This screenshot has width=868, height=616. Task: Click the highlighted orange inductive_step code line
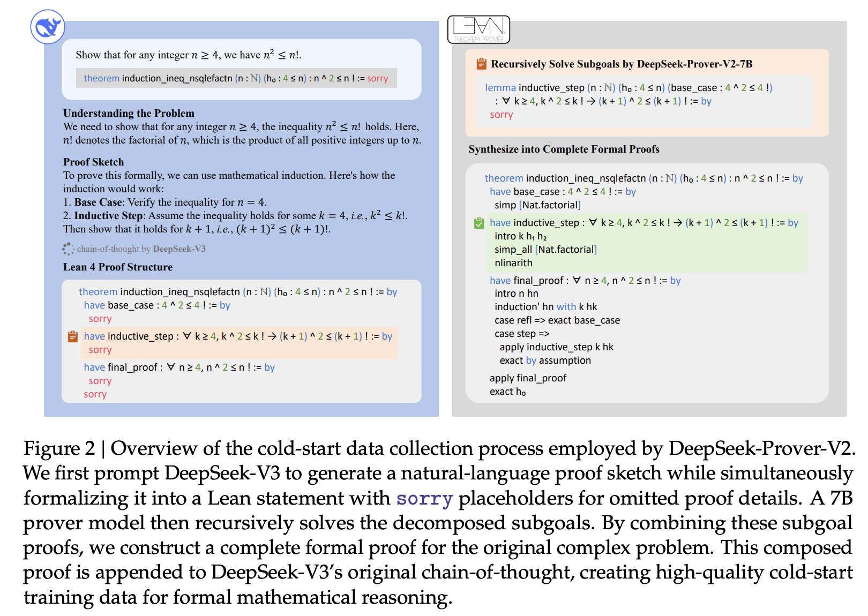tap(238, 336)
